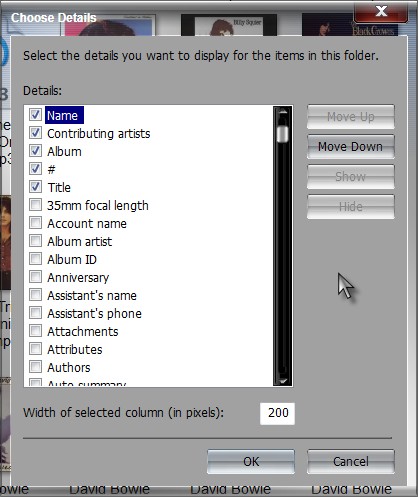Toggle the # column checkbox

(x=35, y=169)
